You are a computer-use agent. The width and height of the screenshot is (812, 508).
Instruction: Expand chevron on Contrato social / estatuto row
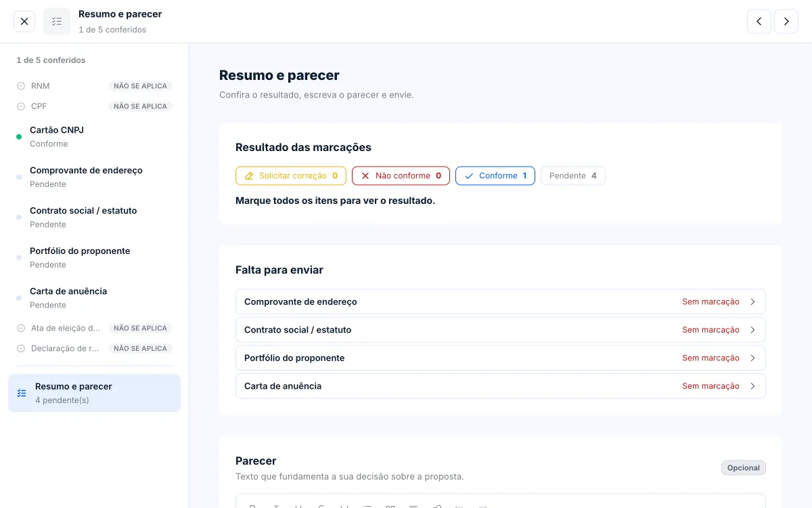point(752,330)
